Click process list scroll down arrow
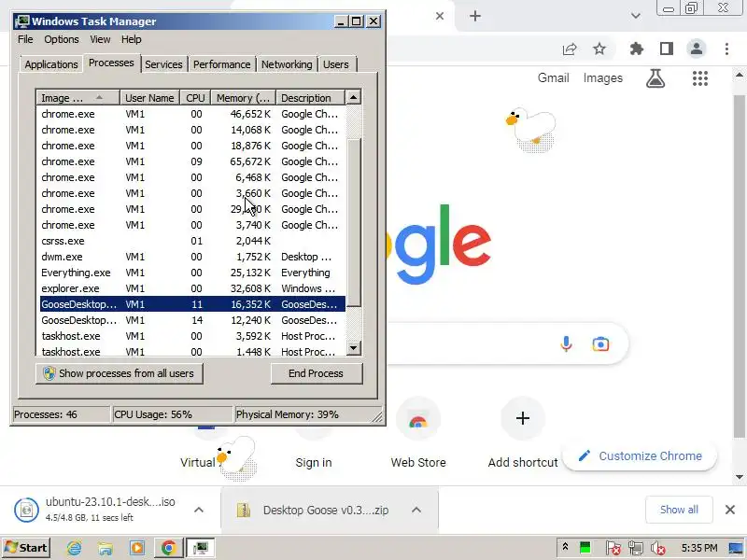Screen dimensions: 747x560 tap(354, 347)
